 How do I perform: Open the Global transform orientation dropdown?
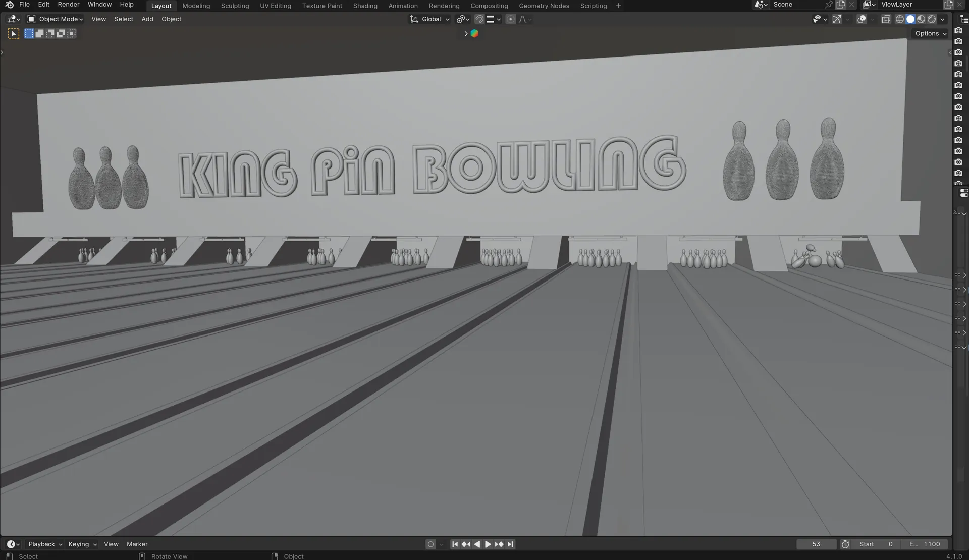[430, 19]
